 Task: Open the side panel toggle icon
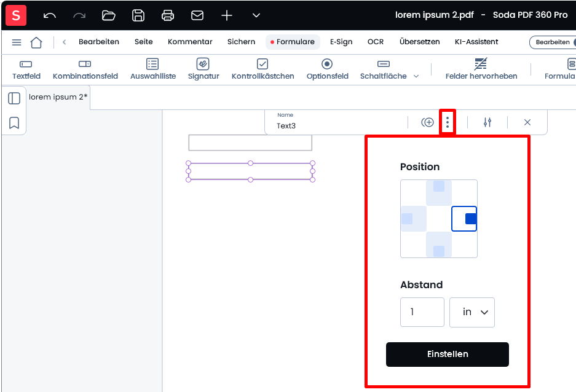tap(14, 98)
